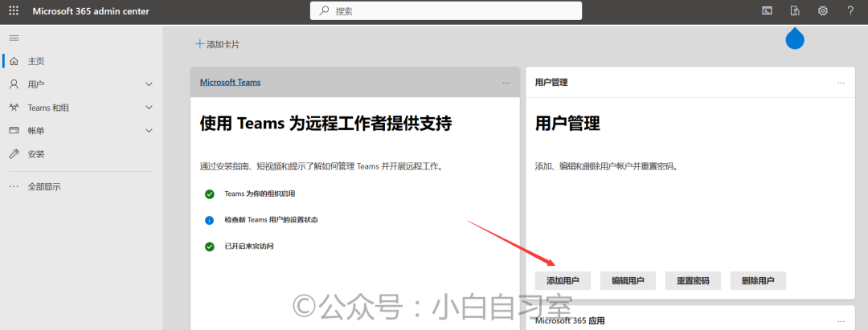The image size is (868, 330).
Task: Click the blue teardrop callout under header
Action: pos(795,39)
